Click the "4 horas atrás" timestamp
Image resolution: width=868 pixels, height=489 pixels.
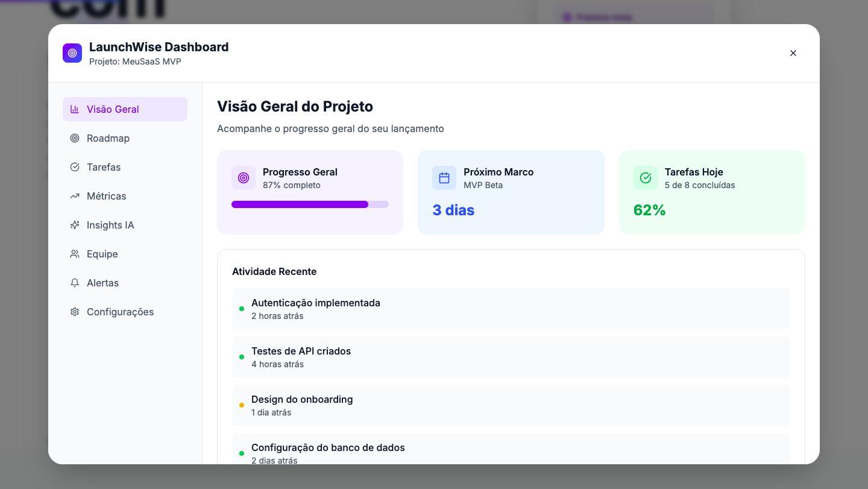click(x=277, y=364)
